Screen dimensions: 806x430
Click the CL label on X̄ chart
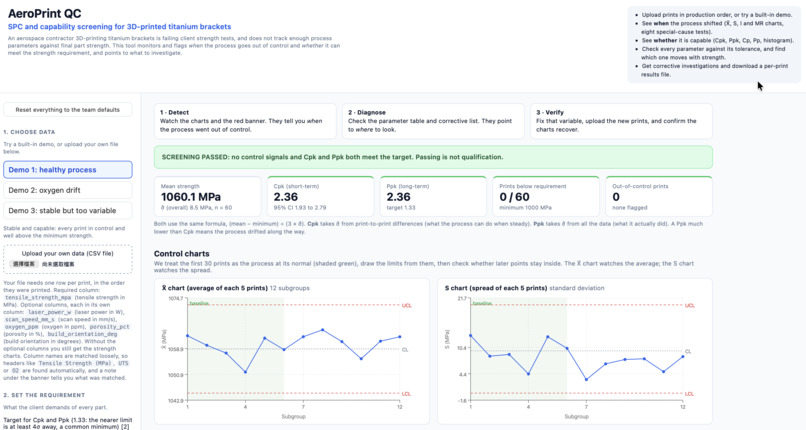pos(405,350)
